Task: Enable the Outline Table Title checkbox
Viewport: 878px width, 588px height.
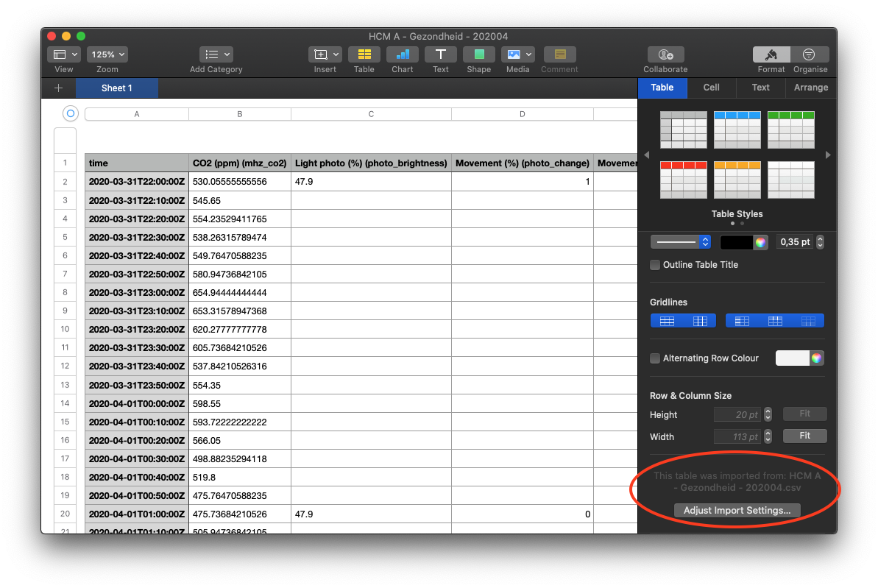Action: (655, 265)
